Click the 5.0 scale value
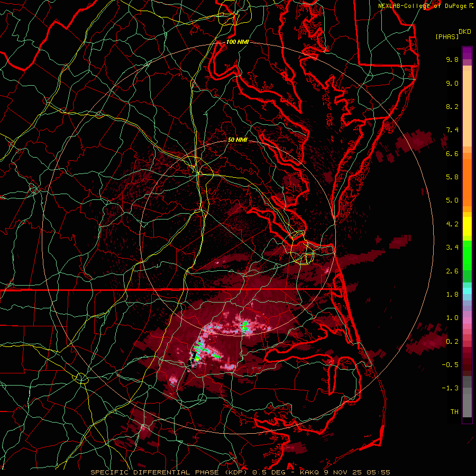 coord(452,200)
